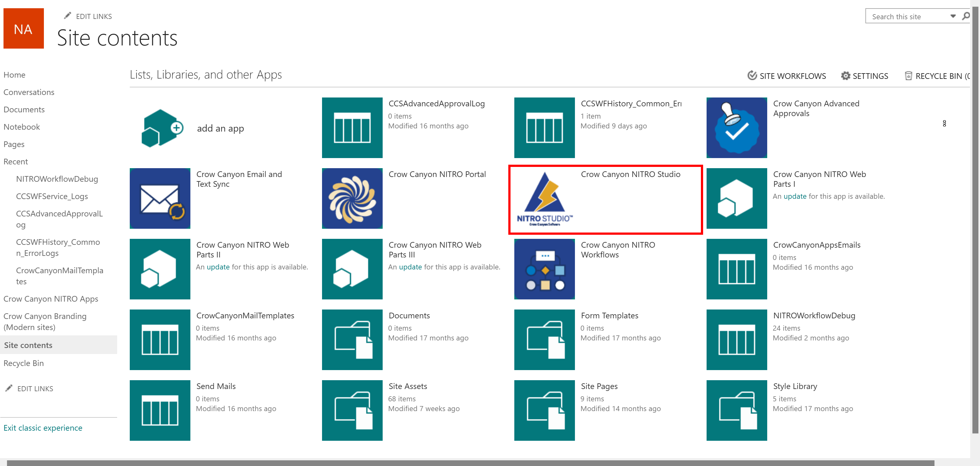The width and height of the screenshot is (980, 466).
Task: Open NITROWorkflowDebug list icon
Action: pyautogui.click(x=737, y=340)
